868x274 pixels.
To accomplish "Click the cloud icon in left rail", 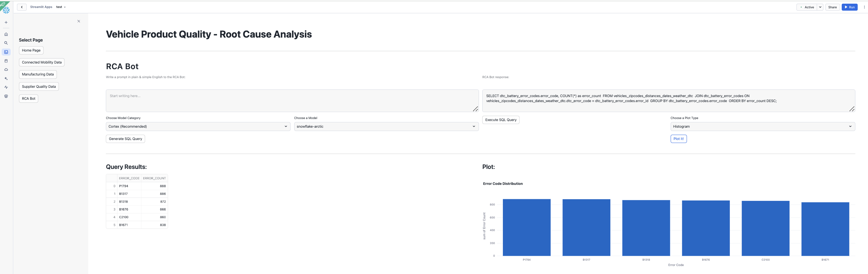I will tap(6, 70).
